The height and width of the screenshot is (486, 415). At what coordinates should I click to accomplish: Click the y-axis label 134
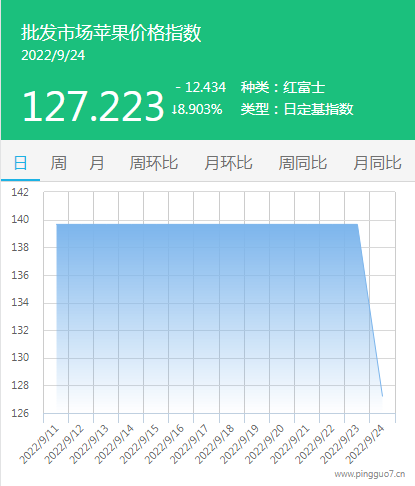[x=20, y=302]
